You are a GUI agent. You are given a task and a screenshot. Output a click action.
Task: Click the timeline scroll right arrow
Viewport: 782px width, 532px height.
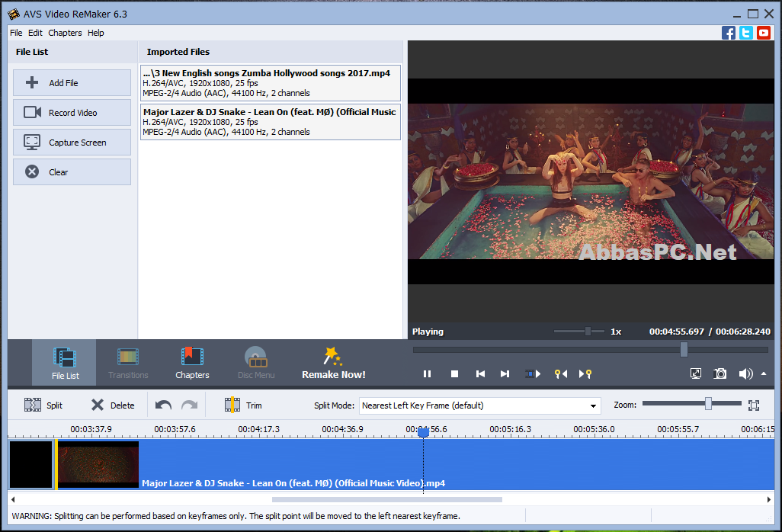(x=769, y=499)
